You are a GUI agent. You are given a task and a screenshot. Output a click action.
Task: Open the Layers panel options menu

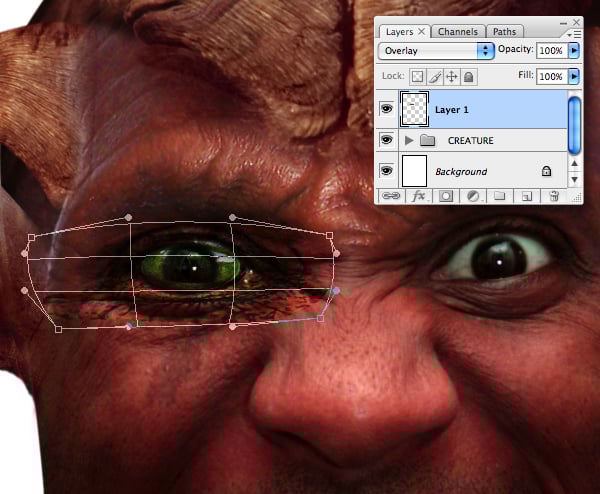tap(575, 34)
